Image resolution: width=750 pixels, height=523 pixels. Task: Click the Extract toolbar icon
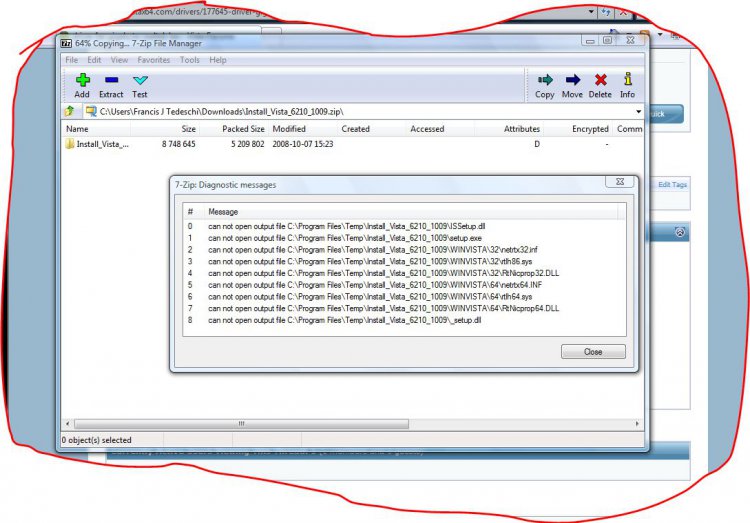coord(111,80)
